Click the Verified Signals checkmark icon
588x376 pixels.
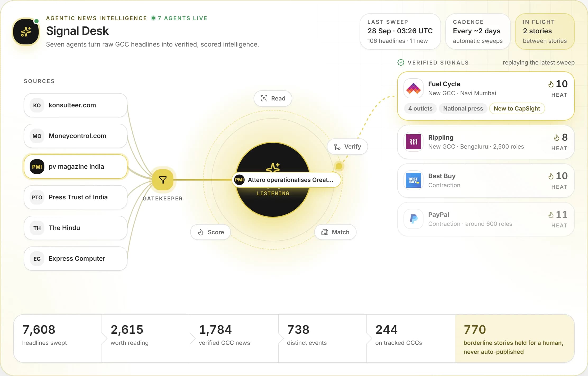pos(401,62)
